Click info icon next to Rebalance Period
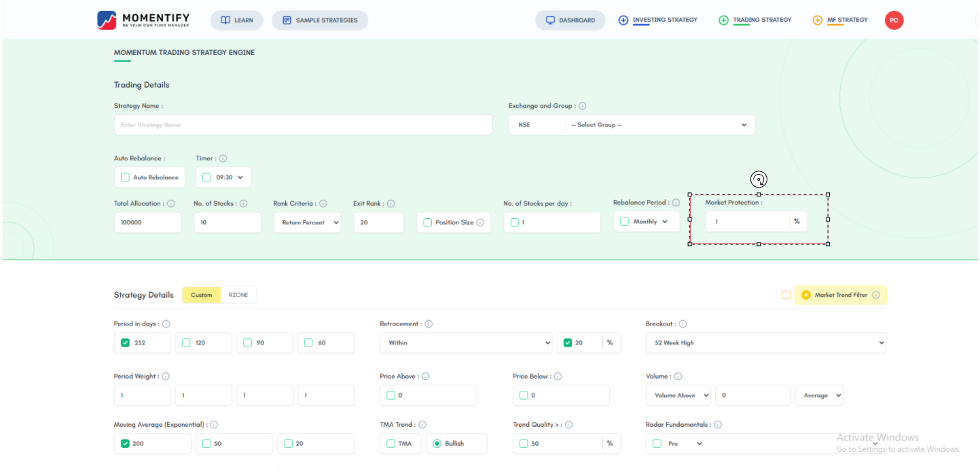Screen dimensions: 980x471 pos(676,203)
